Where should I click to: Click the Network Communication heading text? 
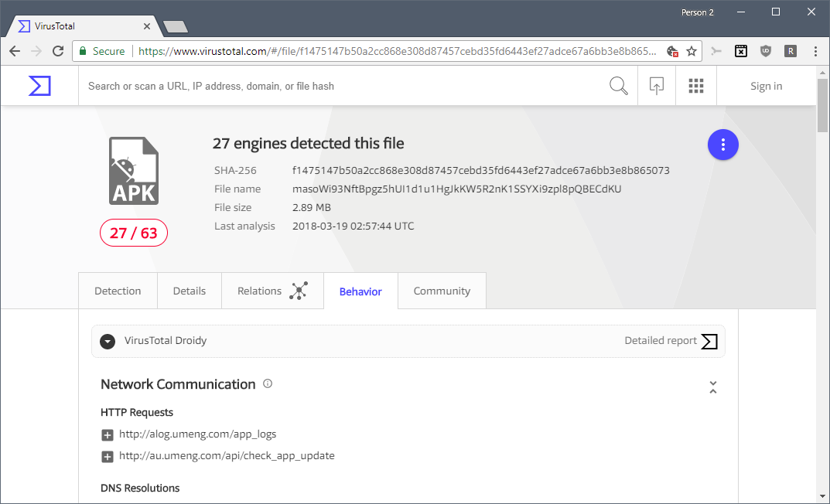pos(178,384)
